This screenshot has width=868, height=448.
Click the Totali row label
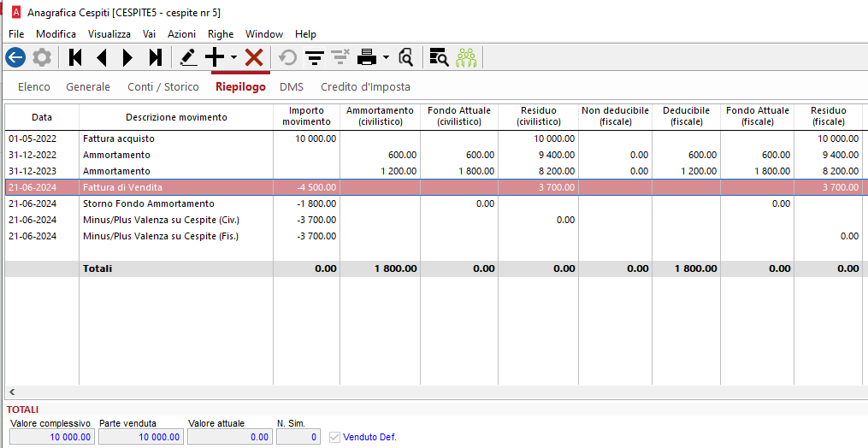pyautogui.click(x=97, y=268)
